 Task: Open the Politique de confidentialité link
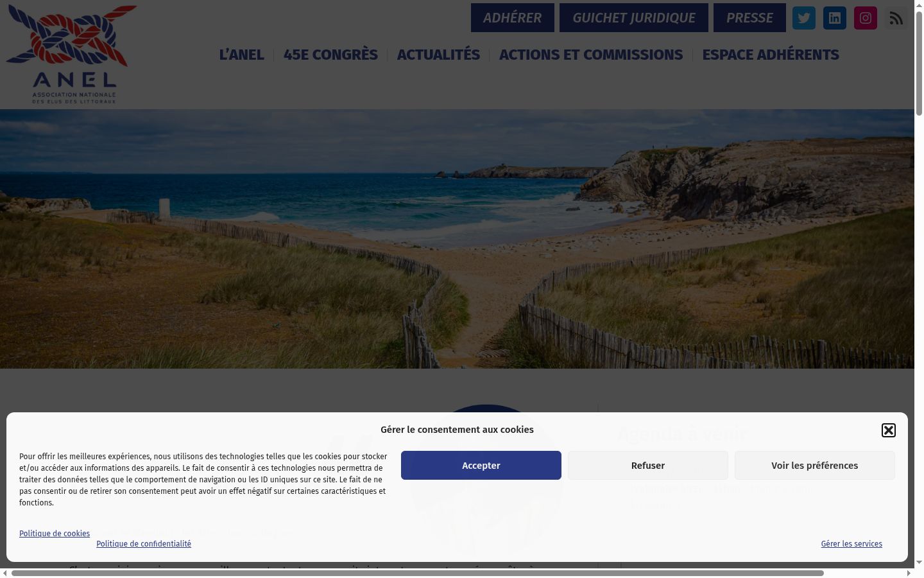pos(144,544)
